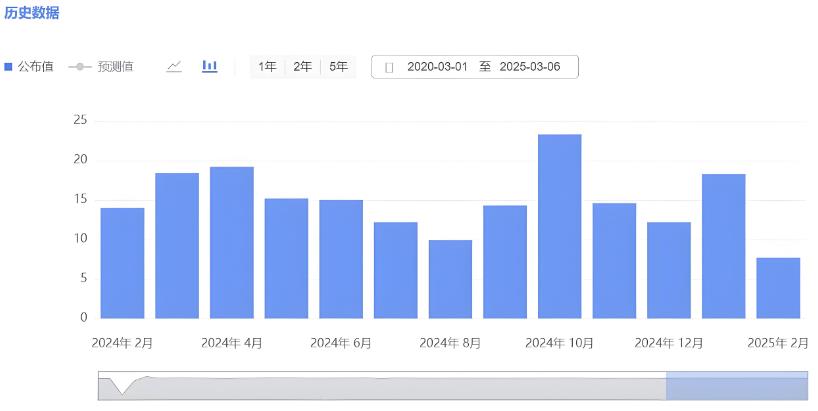Select the 1年 time range

pos(267,67)
